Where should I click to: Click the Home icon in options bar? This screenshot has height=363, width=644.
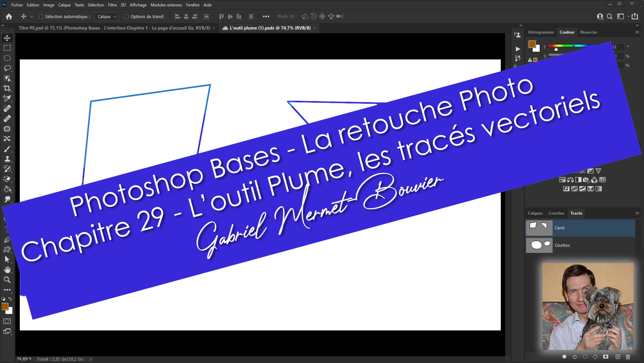[9, 16]
